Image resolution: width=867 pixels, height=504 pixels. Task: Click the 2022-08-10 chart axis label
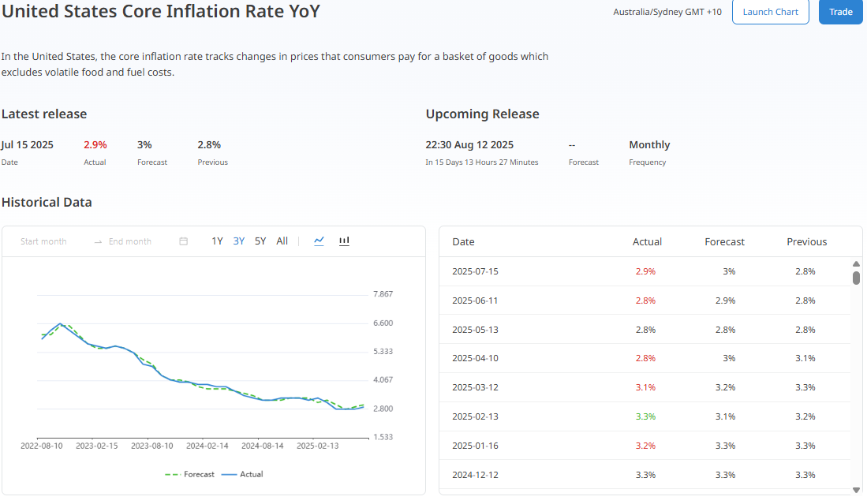(42, 446)
